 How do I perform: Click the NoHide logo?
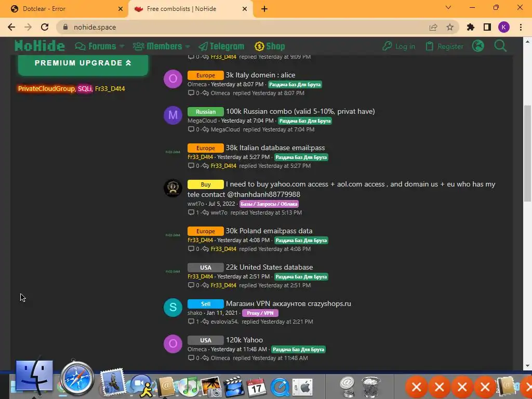point(39,46)
